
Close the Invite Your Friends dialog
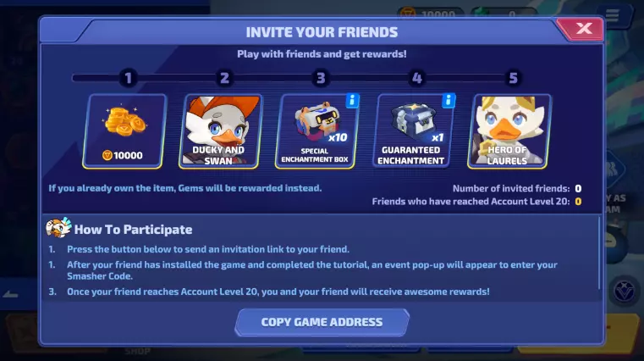(x=582, y=28)
